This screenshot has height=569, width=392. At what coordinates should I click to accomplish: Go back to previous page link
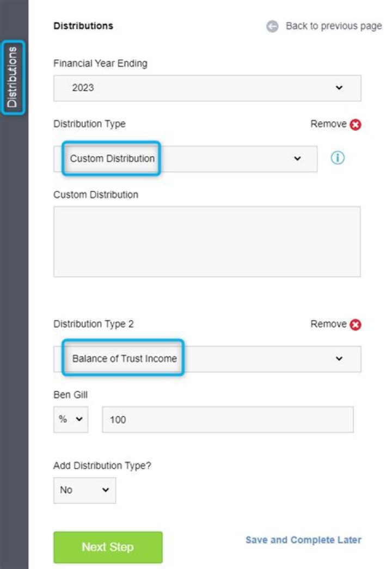point(333,27)
